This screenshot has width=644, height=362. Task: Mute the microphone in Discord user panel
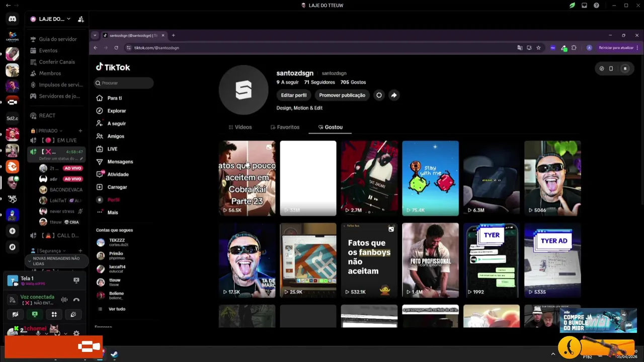pyautogui.click(x=38, y=333)
